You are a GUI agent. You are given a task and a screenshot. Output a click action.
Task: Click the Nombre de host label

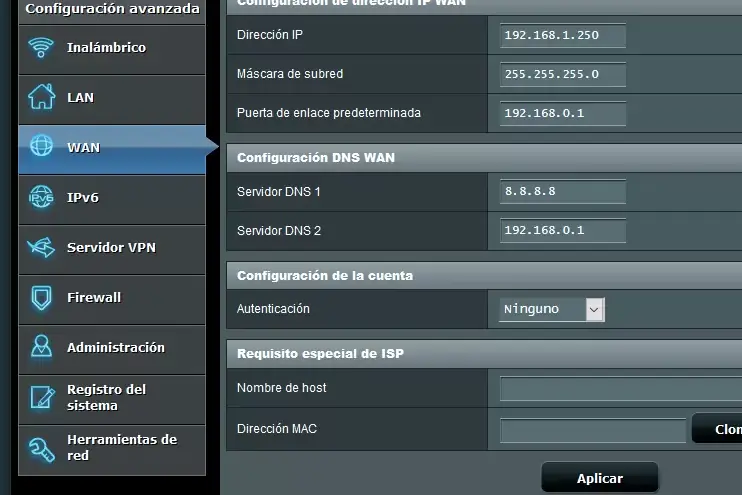click(x=282, y=388)
